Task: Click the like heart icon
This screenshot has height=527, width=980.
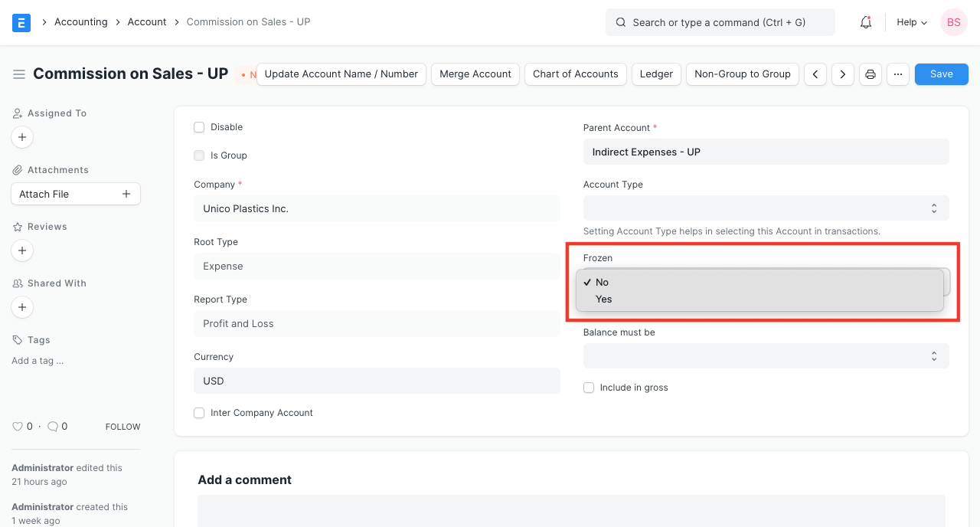Action: [18, 427]
